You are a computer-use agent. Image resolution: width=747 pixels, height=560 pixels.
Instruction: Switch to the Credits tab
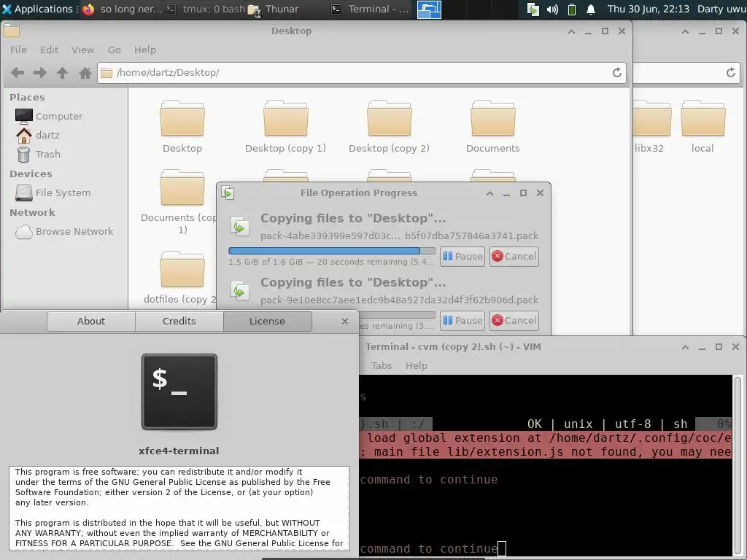(x=179, y=321)
